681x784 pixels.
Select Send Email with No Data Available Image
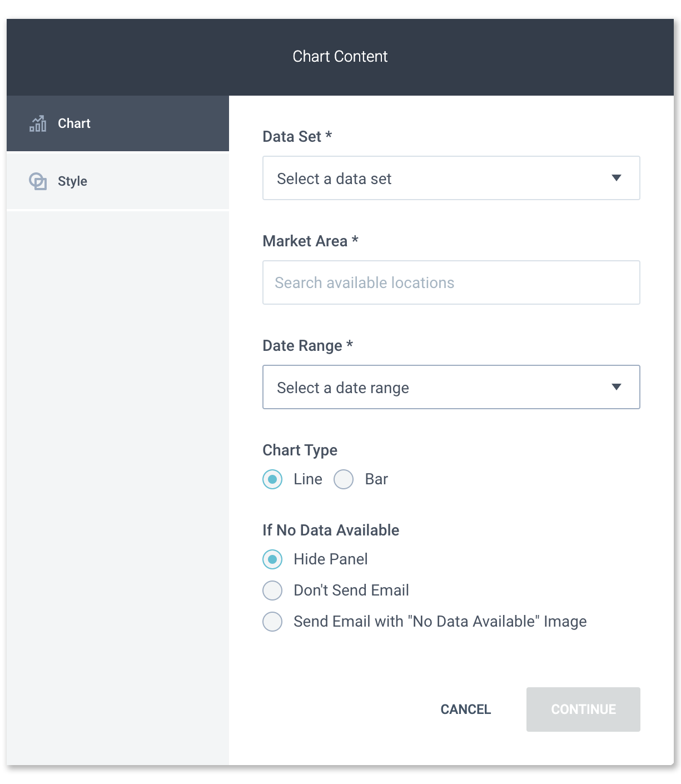point(272,622)
